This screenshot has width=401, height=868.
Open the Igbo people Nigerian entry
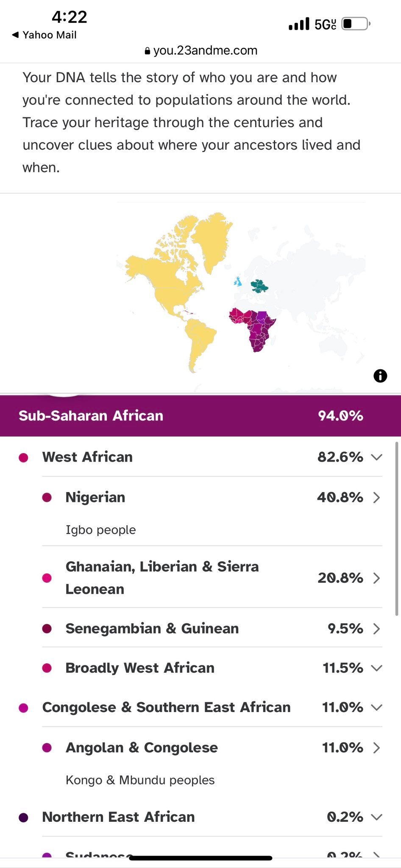click(x=212, y=511)
